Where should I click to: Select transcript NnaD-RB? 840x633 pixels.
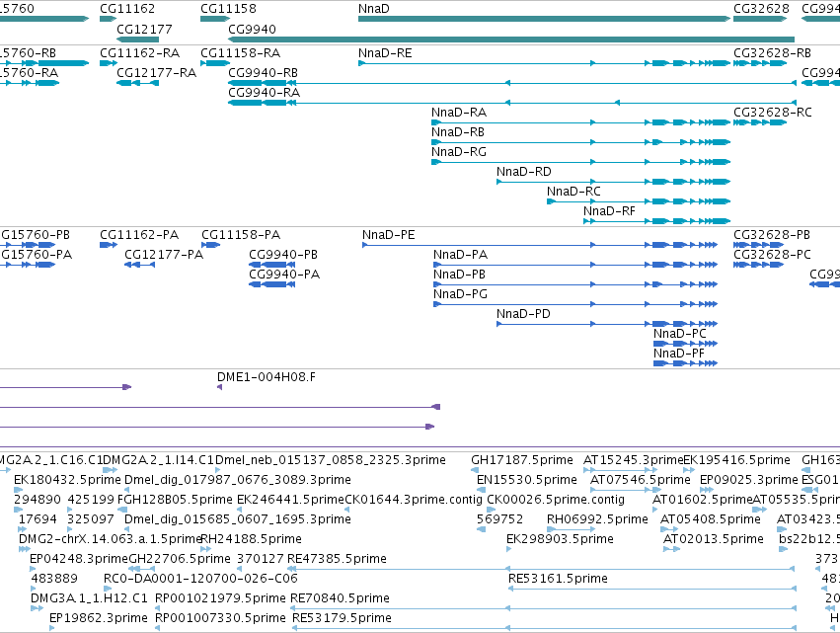click(x=580, y=142)
